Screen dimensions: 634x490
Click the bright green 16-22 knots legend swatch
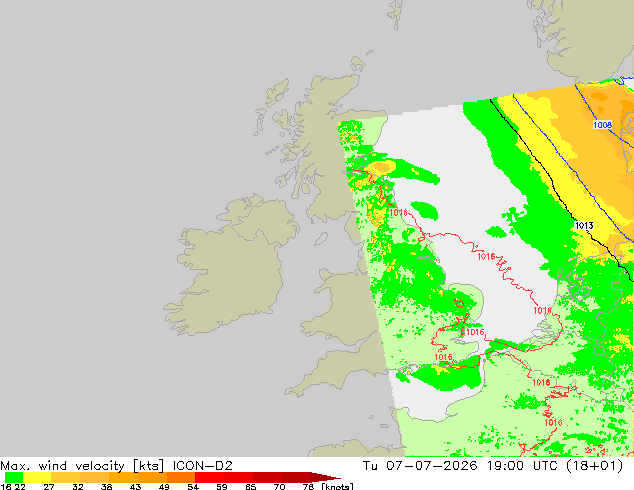(13, 477)
